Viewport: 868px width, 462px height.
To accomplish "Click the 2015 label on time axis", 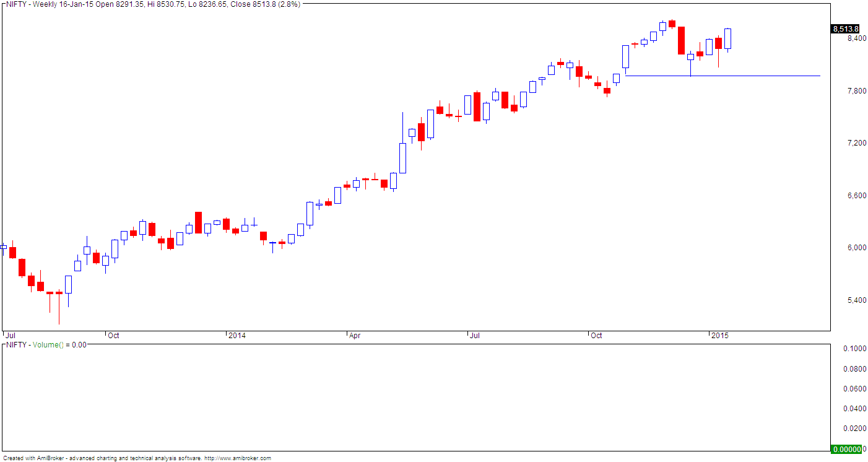I will click(x=719, y=336).
